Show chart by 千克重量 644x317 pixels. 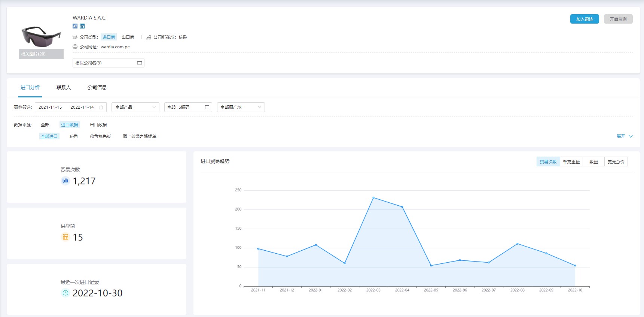click(x=571, y=162)
